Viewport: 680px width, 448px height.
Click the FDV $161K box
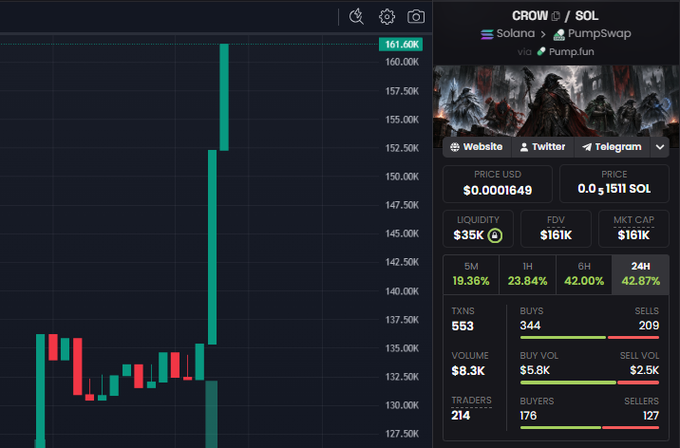tap(556, 229)
